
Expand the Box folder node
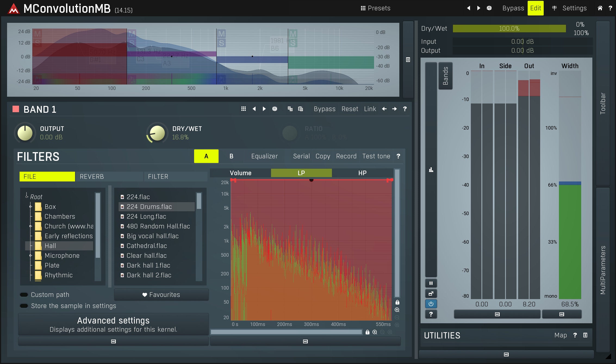coord(30,207)
